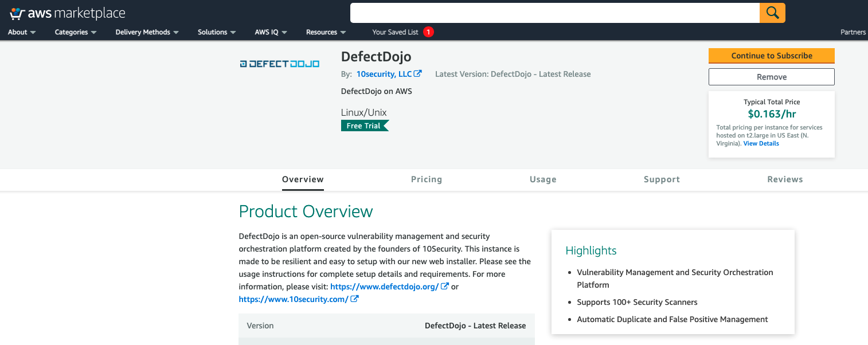Click the search magnifier icon
868x345 pixels.
coord(772,13)
